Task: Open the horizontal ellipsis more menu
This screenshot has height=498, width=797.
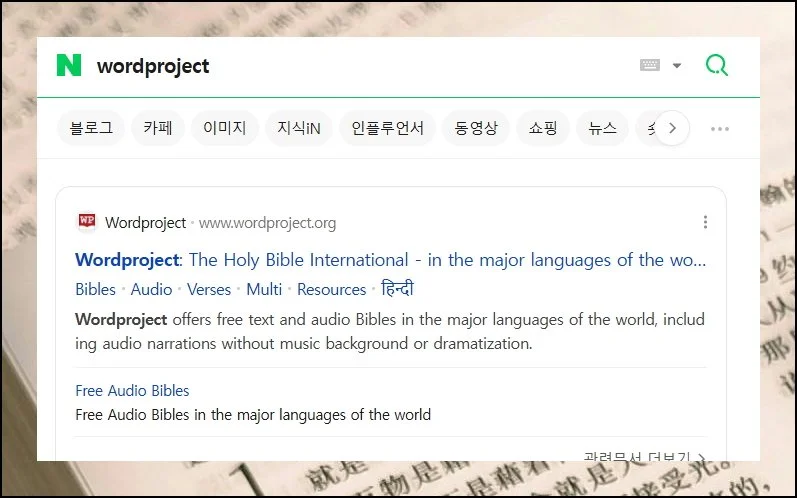Action: [x=719, y=129]
